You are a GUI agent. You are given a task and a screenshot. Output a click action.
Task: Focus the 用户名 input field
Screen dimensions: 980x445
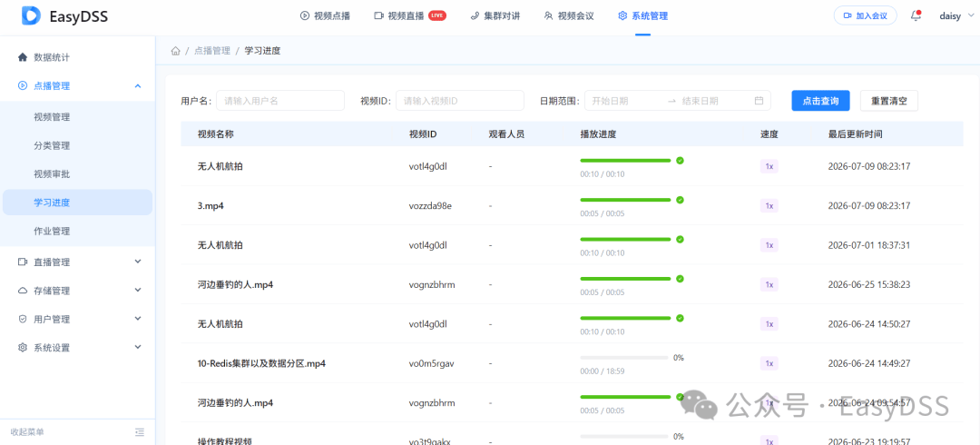tap(280, 100)
